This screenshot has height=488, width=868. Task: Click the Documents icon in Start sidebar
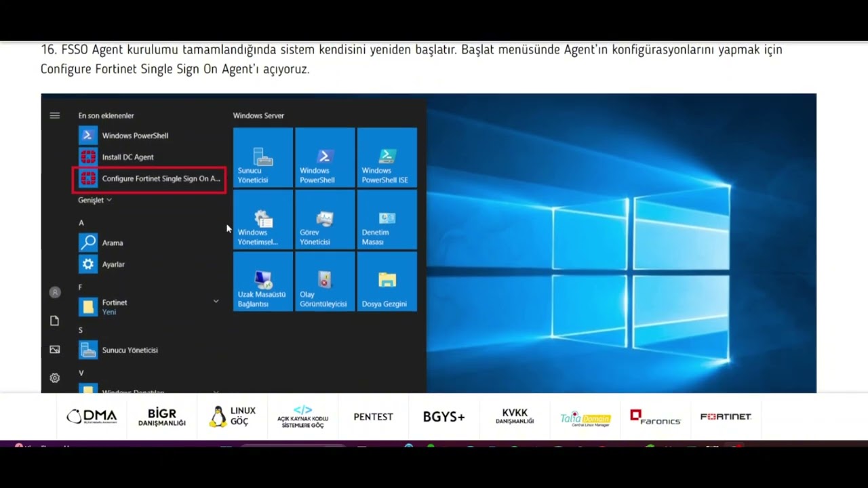coord(55,321)
